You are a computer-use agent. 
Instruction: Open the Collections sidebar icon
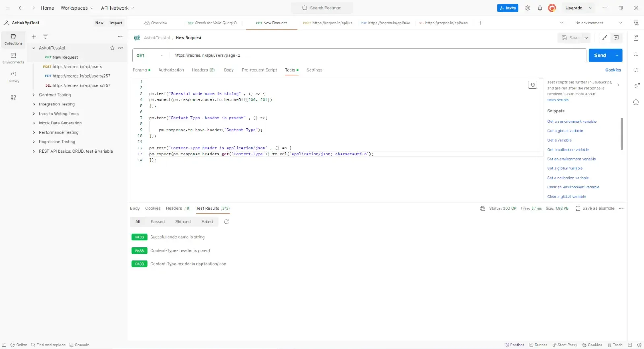tap(13, 39)
